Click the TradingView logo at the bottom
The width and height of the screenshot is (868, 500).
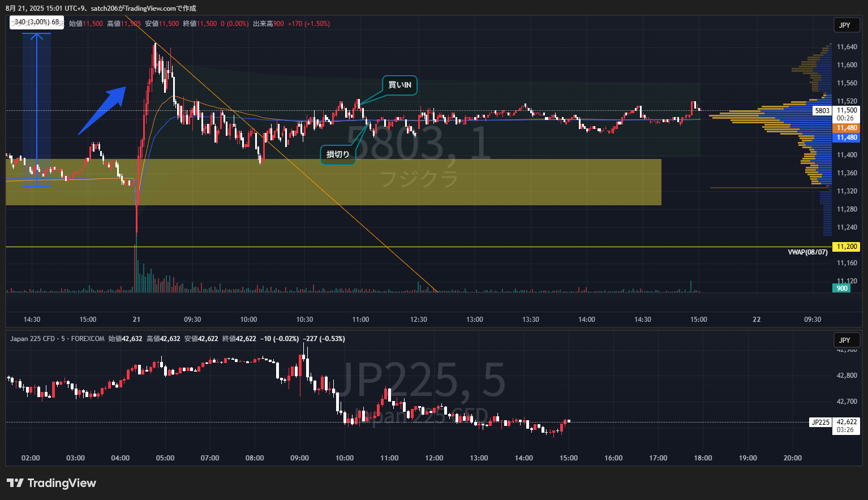click(x=51, y=483)
